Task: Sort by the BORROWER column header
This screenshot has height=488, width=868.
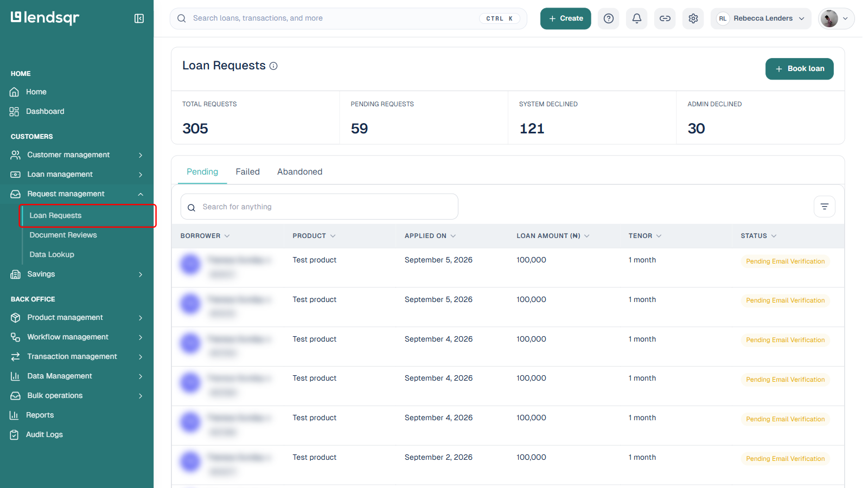Action: (x=205, y=236)
